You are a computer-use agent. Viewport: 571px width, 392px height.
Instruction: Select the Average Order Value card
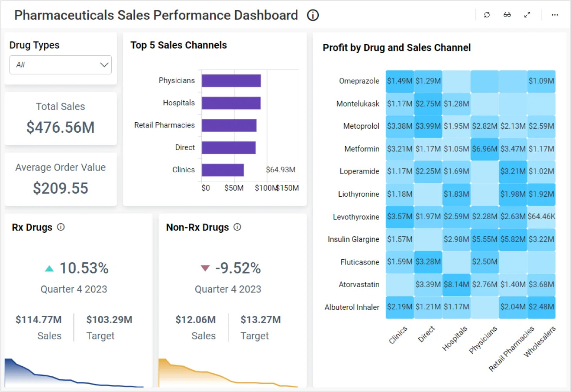click(60, 179)
